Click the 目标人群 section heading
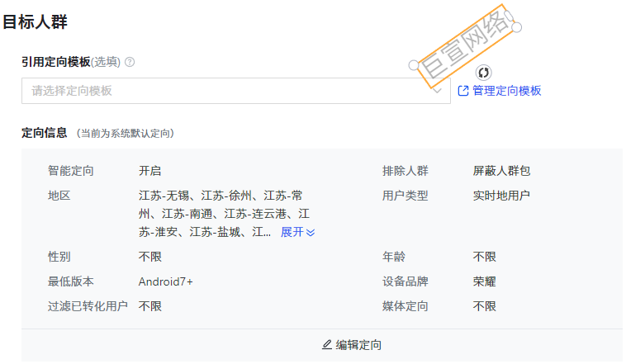Viewport: 626px width, 364px height. pyautogui.click(x=35, y=22)
